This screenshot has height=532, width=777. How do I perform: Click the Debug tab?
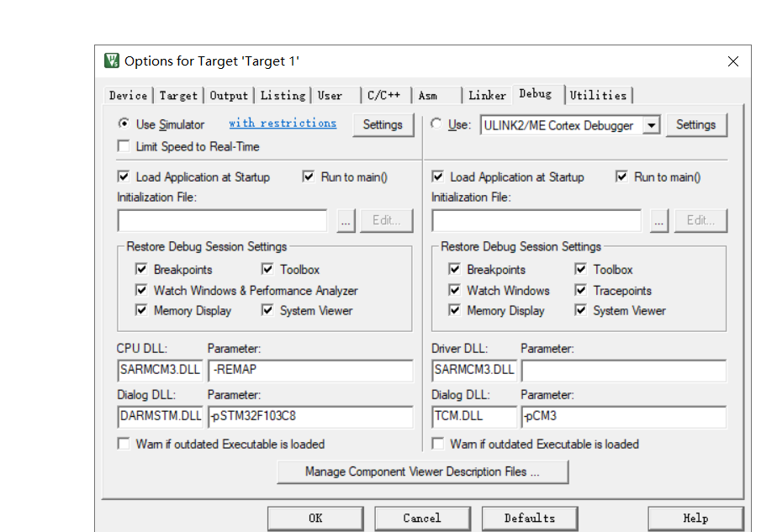(537, 93)
